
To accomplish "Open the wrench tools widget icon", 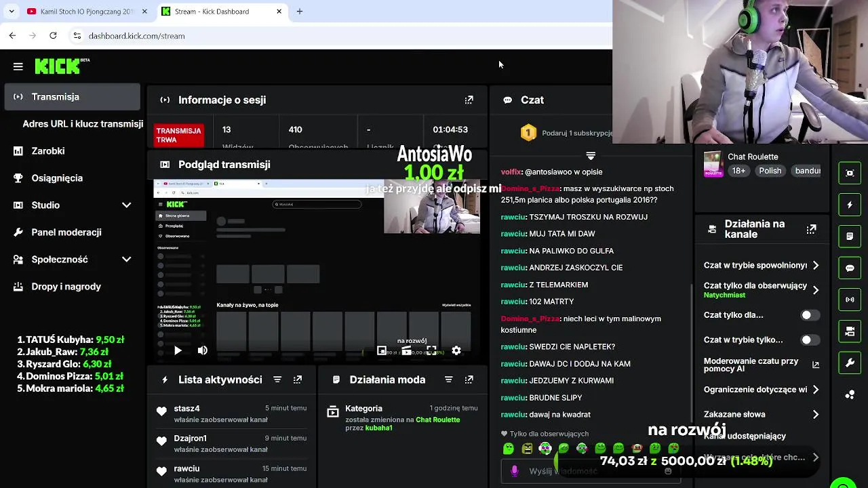I will coord(850,363).
